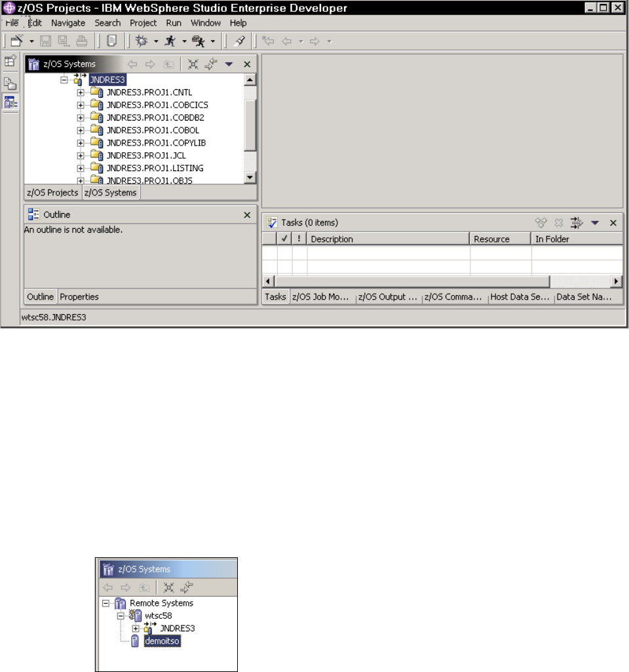Open the Window menu
Image resolution: width=629 pixels, height=672 pixels.
coord(206,22)
